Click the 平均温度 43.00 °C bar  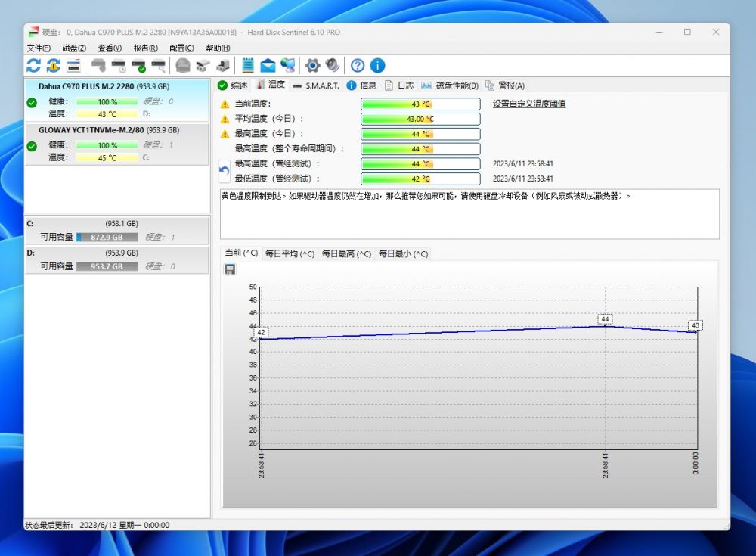420,119
